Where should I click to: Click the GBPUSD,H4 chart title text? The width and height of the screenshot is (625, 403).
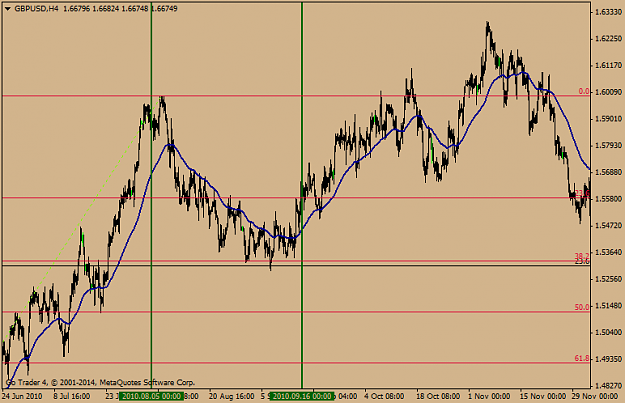(36, 8)
